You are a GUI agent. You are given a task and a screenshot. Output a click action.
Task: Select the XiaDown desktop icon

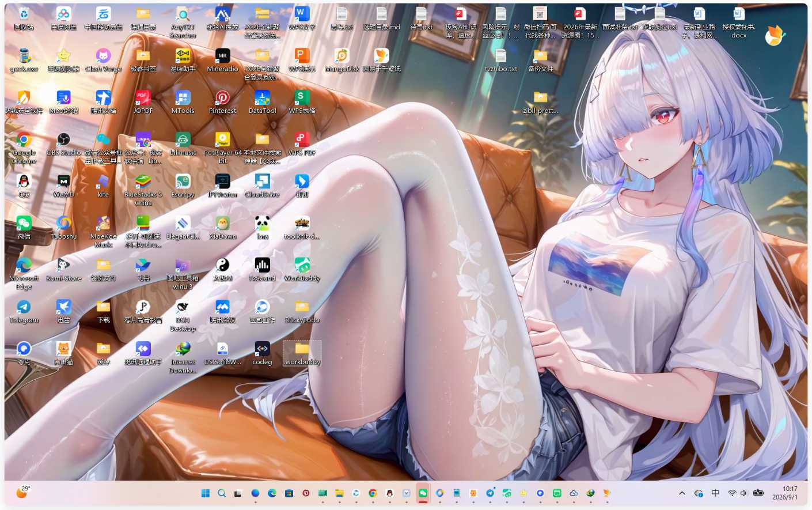point(222,228)
